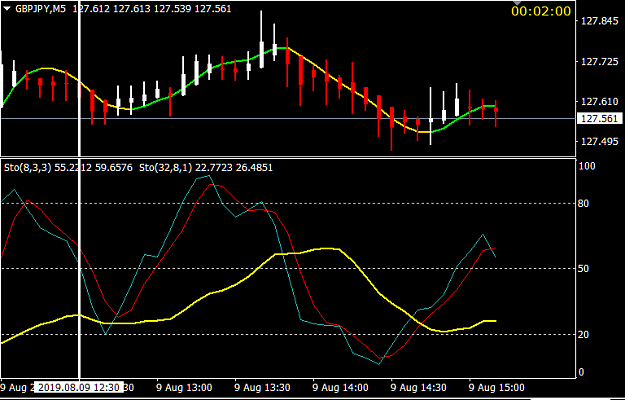This screenshot has height=400, width=625.
Task: Select the GBPJPY,M5 symbol label
Action: point(41,9)
